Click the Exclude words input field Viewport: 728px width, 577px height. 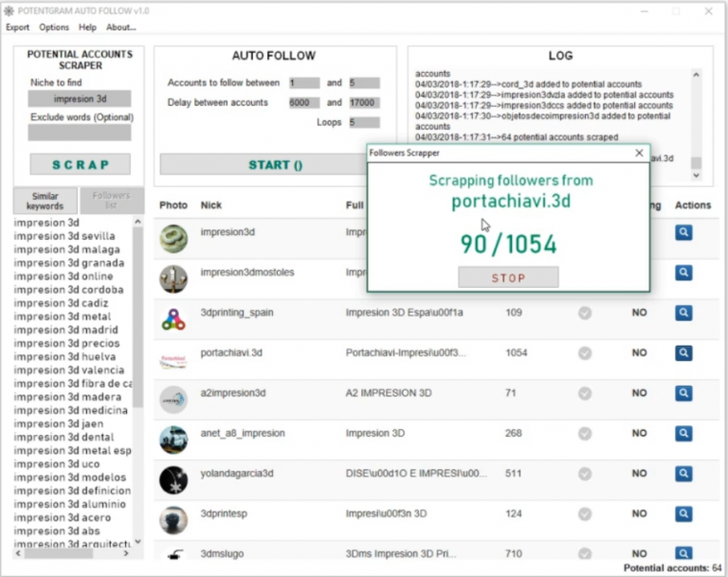click(80, 133)
